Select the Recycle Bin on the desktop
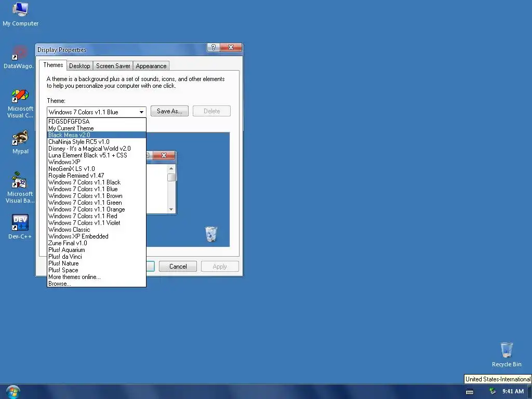 [507, 354]
